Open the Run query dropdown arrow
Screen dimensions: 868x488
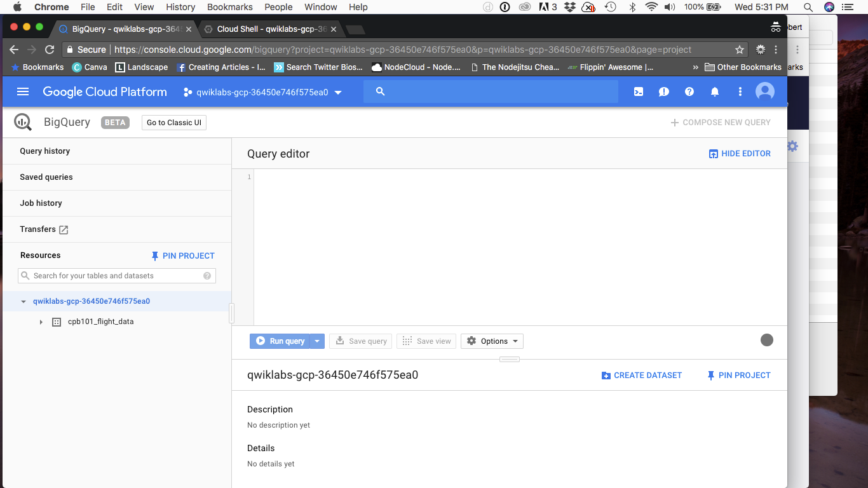click(317, 341)
